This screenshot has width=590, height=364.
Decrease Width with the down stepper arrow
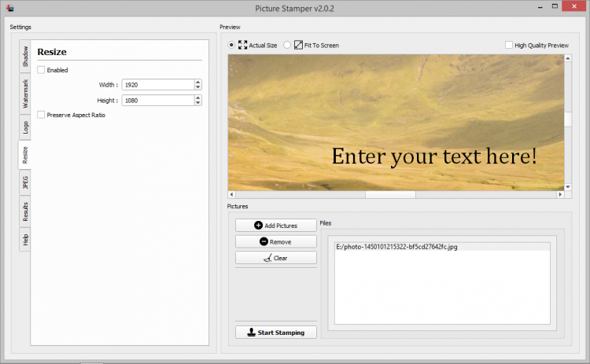coord(198,87)
